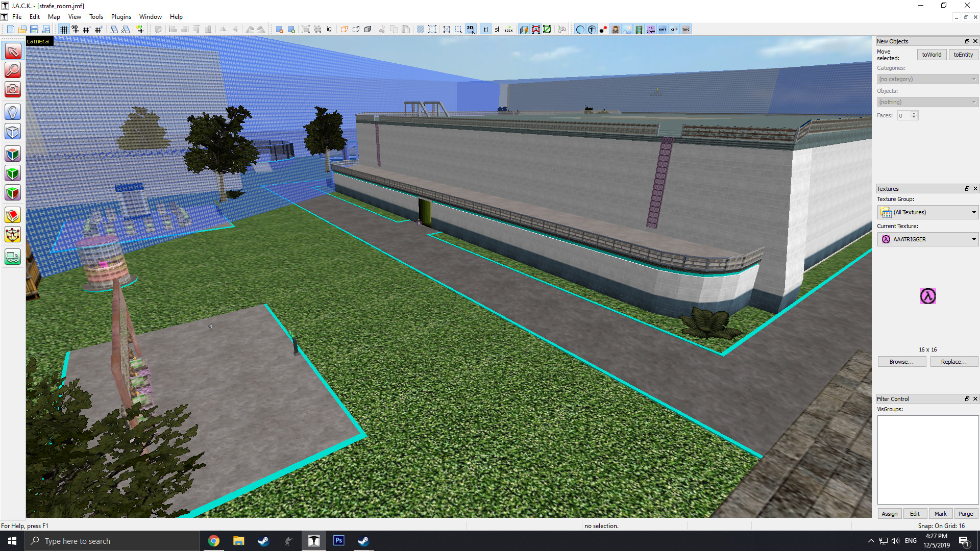Show hidden system tray icons

[871, 541]
